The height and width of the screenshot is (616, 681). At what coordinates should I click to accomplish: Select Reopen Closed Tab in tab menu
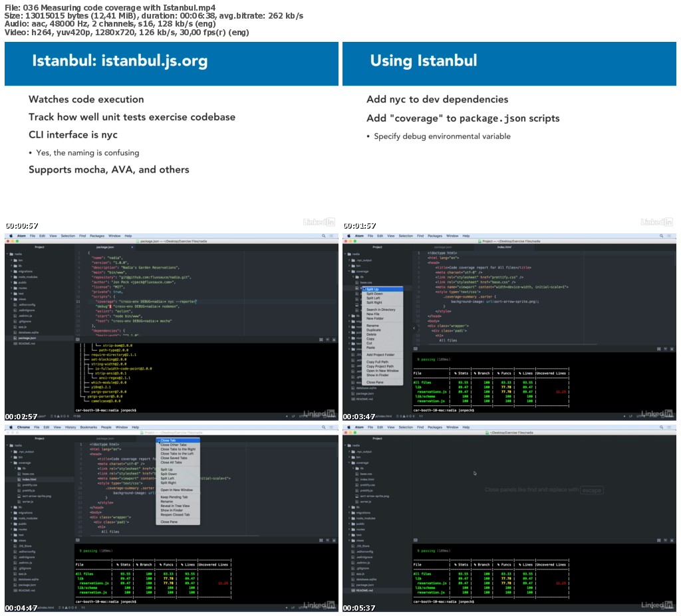[178, 515]
